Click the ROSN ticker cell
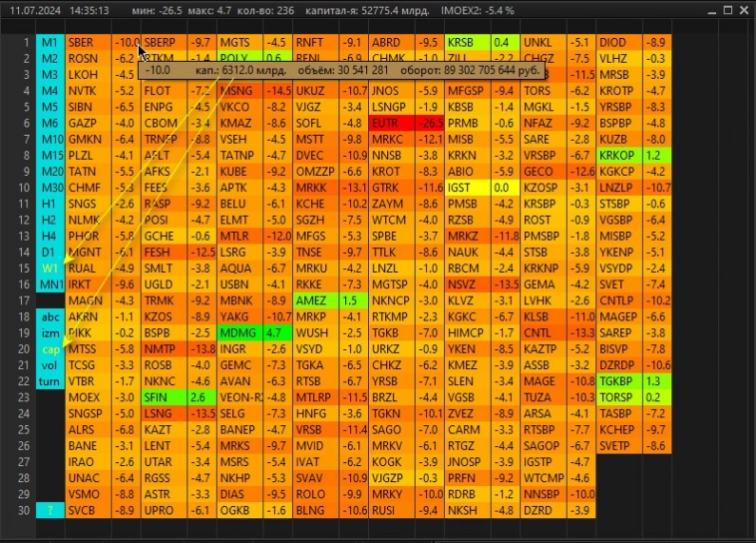Viewport: 756px width, 543px height. [x=88, y=59]
